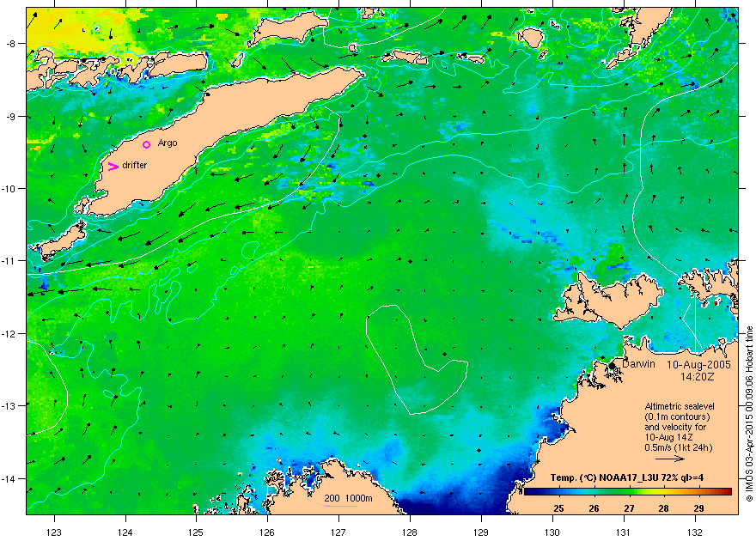The height and width of the screenshot is (541, 756).
Task: Click the temperature colorbar at 29 degrees
Action: [698, 491]
